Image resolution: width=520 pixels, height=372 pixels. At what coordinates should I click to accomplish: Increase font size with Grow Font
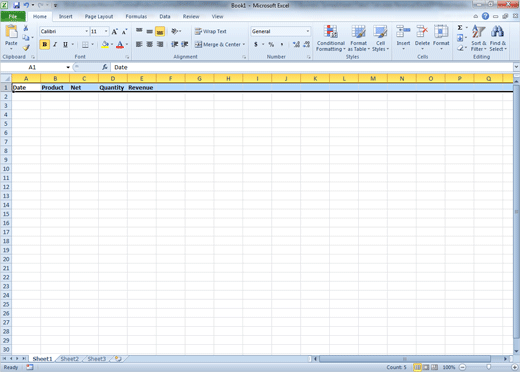pos(114,31)
